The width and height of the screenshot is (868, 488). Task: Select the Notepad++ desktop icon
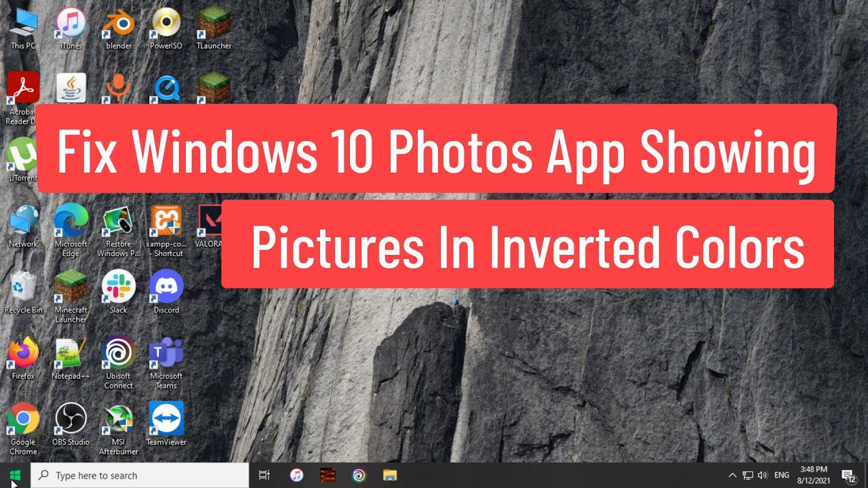coord(71,358)
